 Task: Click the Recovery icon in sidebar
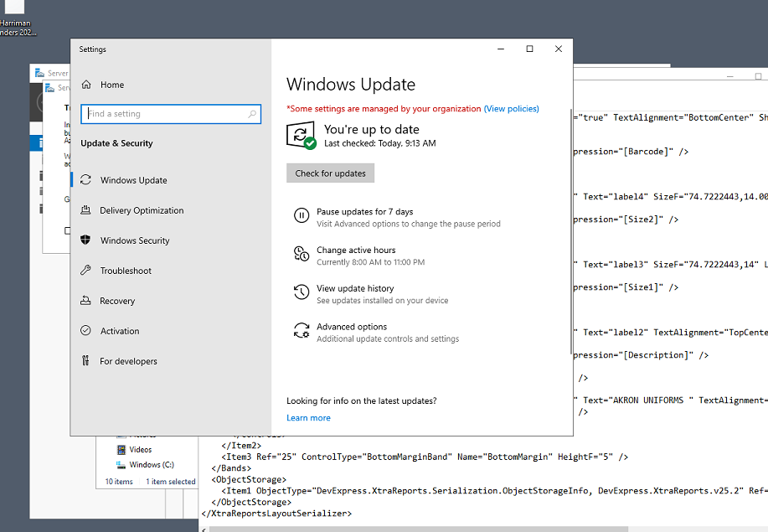pos(85,300)
